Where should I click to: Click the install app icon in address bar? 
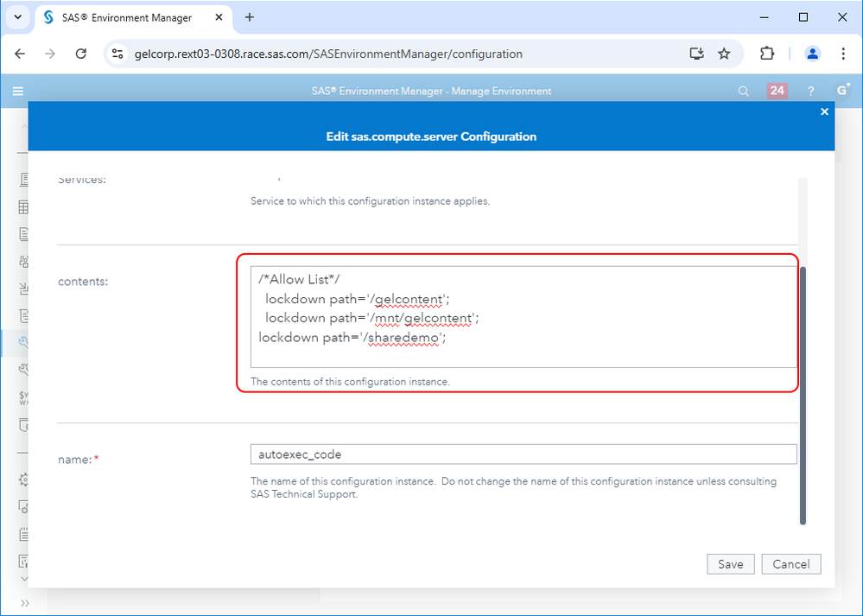[x=697, y=54]
